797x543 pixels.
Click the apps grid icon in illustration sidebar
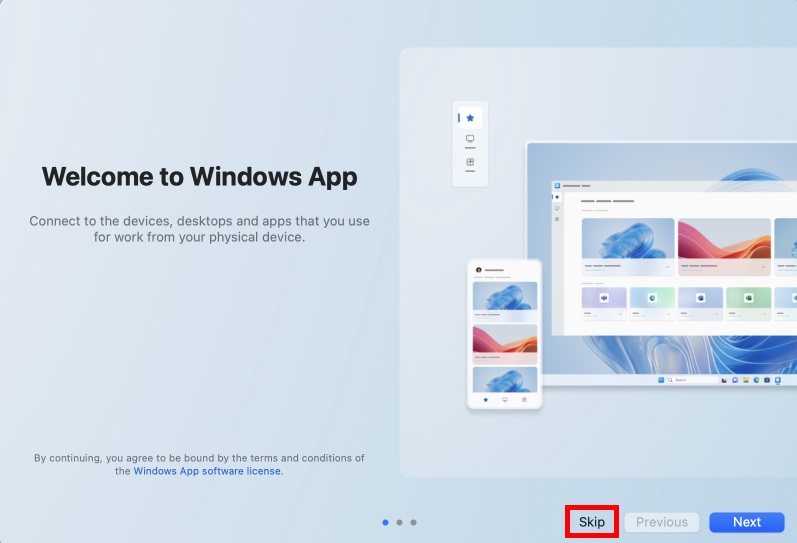pos(470,162)
